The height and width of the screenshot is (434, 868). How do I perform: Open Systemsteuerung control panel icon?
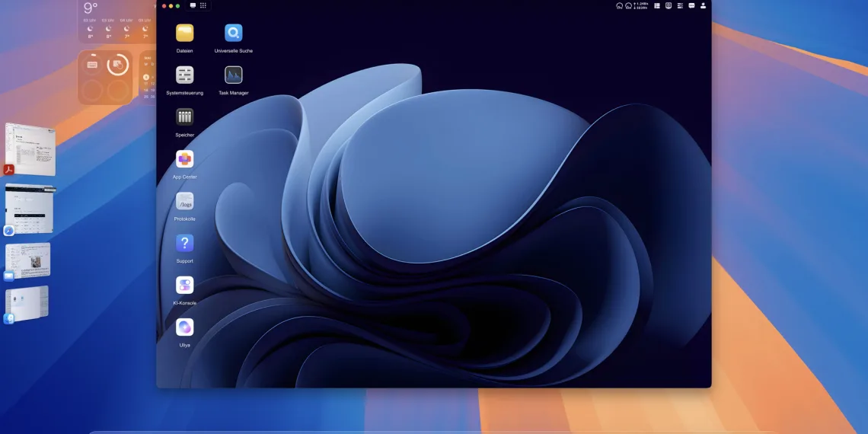(x=184, y=75)
